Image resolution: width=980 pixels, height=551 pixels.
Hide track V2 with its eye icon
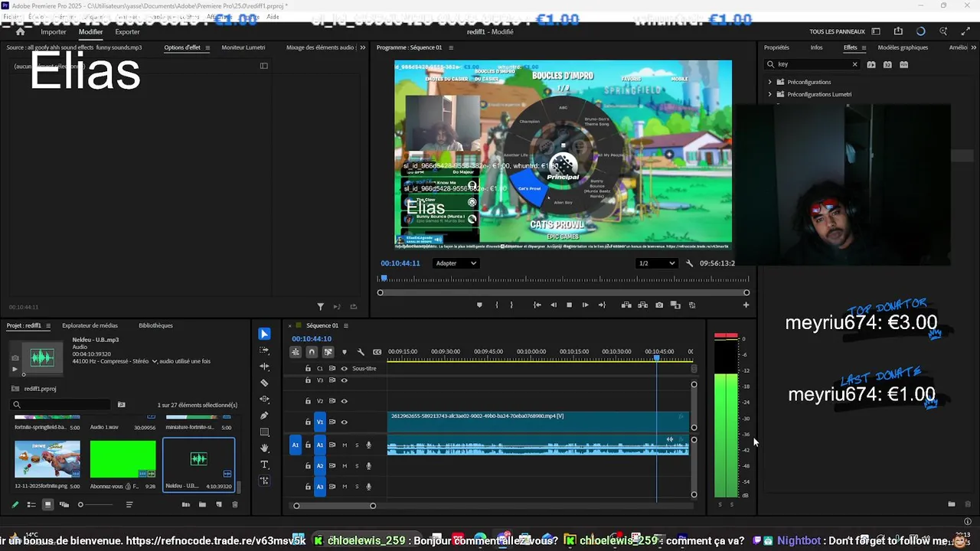(344, 401)
